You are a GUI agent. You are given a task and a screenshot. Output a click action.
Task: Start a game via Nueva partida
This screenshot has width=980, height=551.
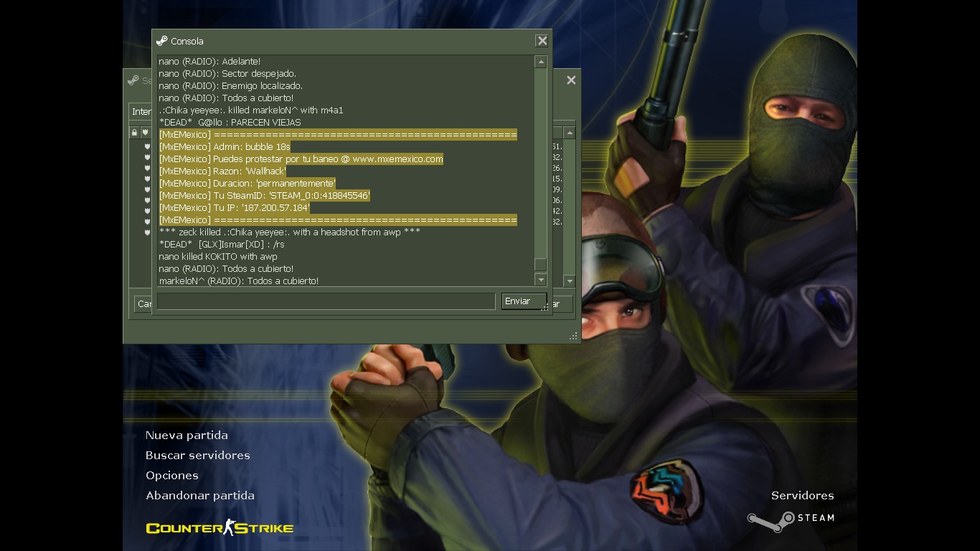pos(187,435)
